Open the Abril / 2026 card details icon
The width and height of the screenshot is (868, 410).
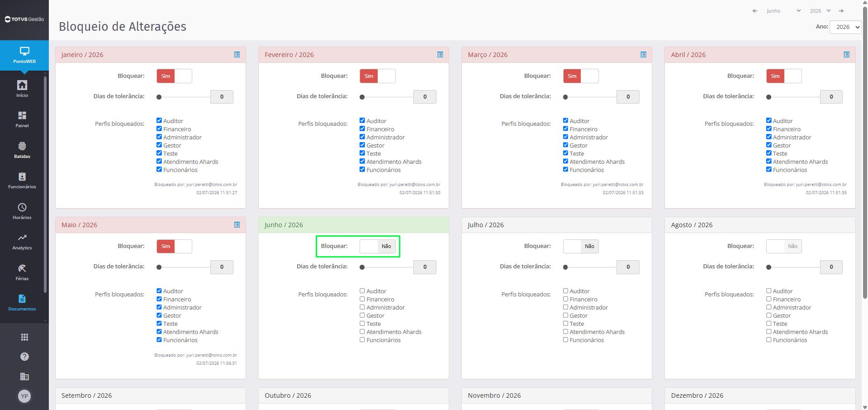(x=846, y=55)
